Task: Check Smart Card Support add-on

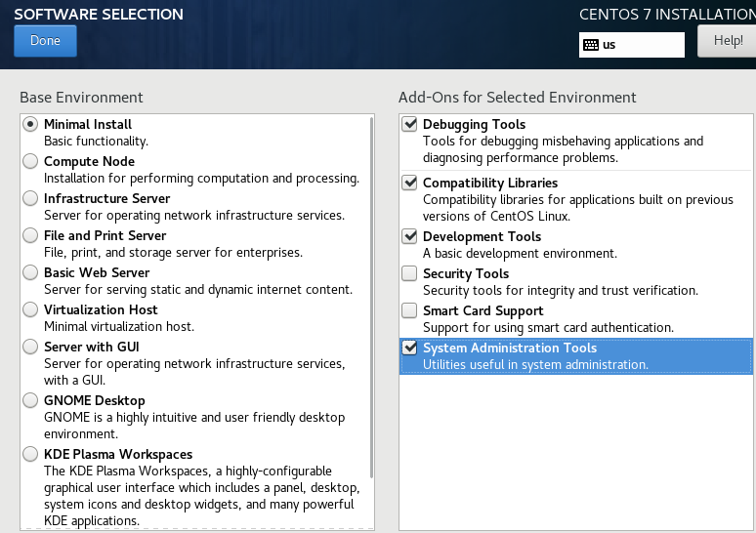Action: pos(410,310)
